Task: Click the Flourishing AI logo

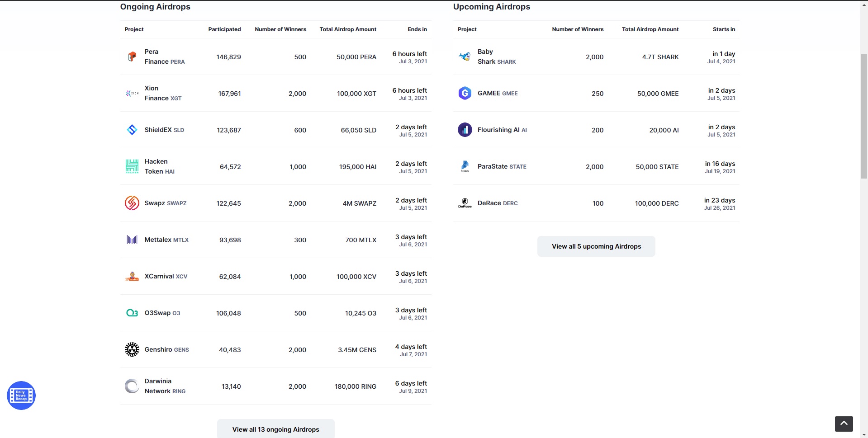Action: [465, 130]
